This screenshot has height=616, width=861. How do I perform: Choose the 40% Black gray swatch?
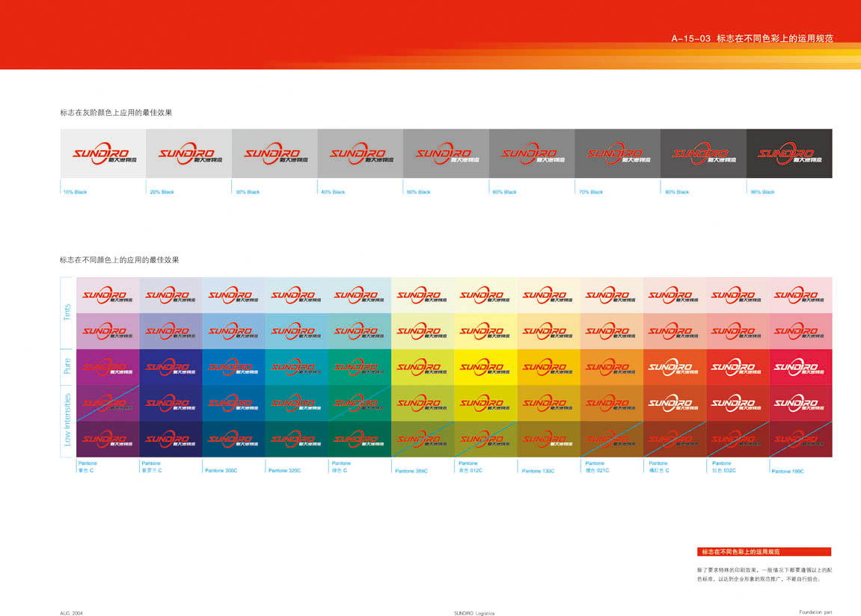coord(361,153)
